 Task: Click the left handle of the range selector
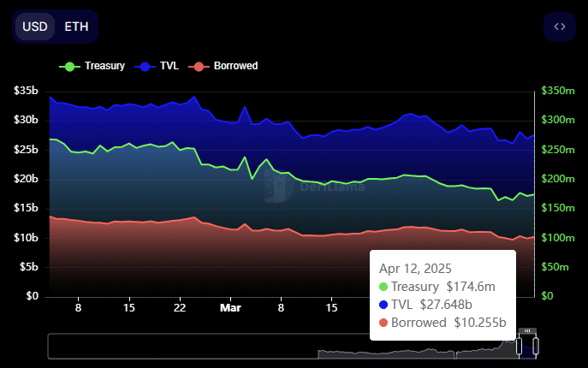(519, 346)
